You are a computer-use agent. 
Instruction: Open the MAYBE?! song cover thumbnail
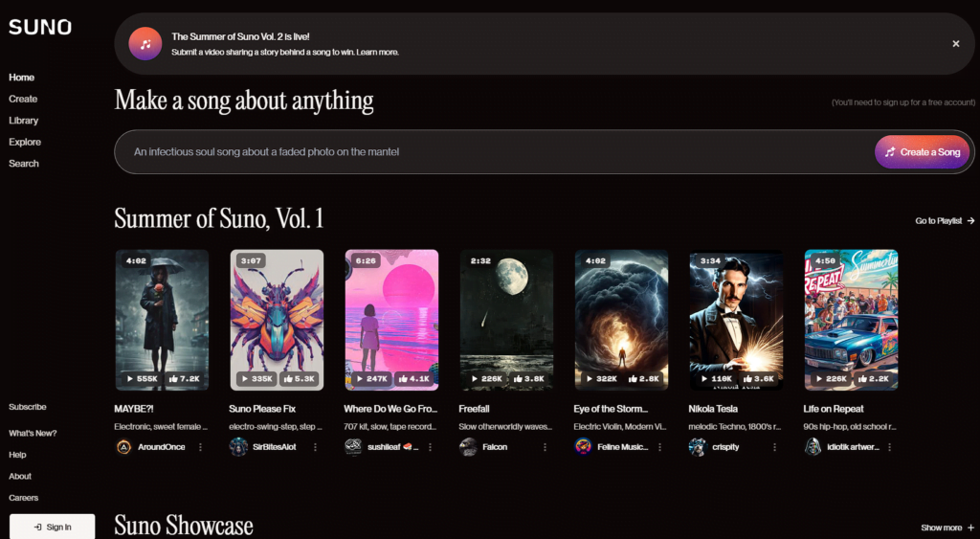point(162,320)
